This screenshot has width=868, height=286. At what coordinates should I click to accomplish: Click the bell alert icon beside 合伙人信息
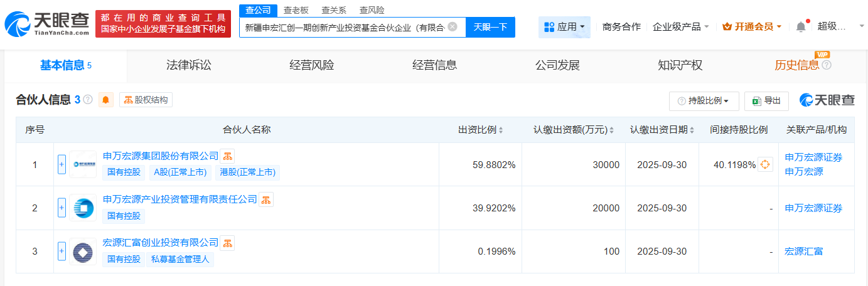pos(106,100)
